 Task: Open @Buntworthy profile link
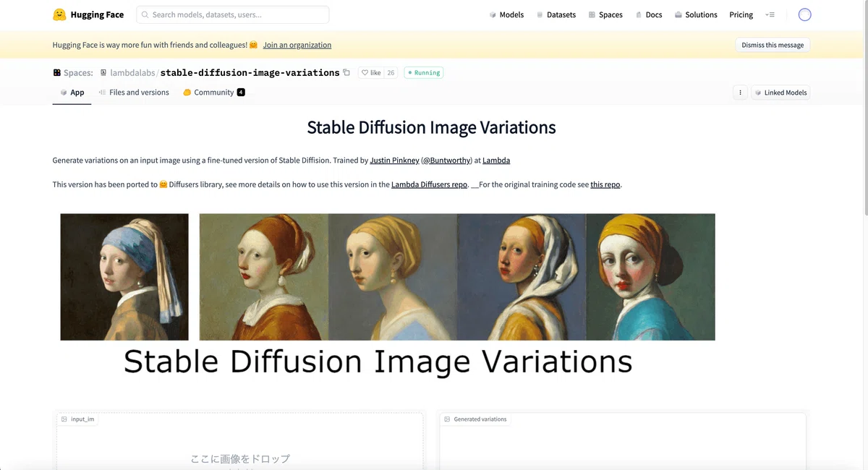446,161
